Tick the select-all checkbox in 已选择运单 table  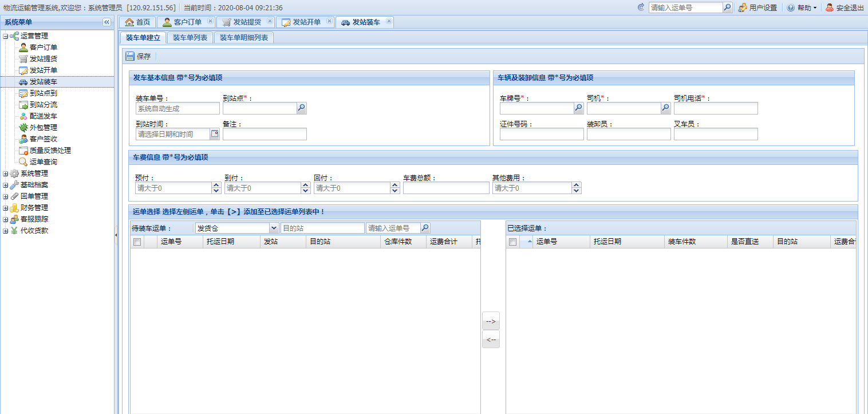tap(512, 242)
